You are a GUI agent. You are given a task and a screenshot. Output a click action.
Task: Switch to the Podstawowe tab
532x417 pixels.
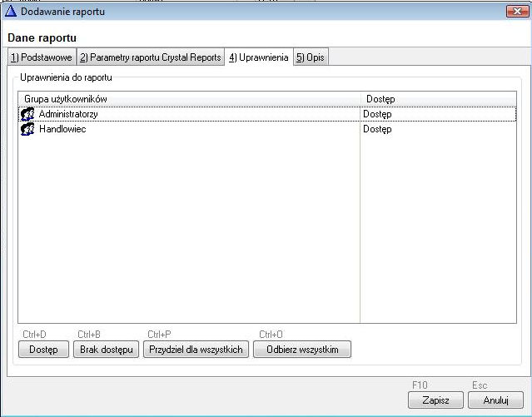(41, 57)
